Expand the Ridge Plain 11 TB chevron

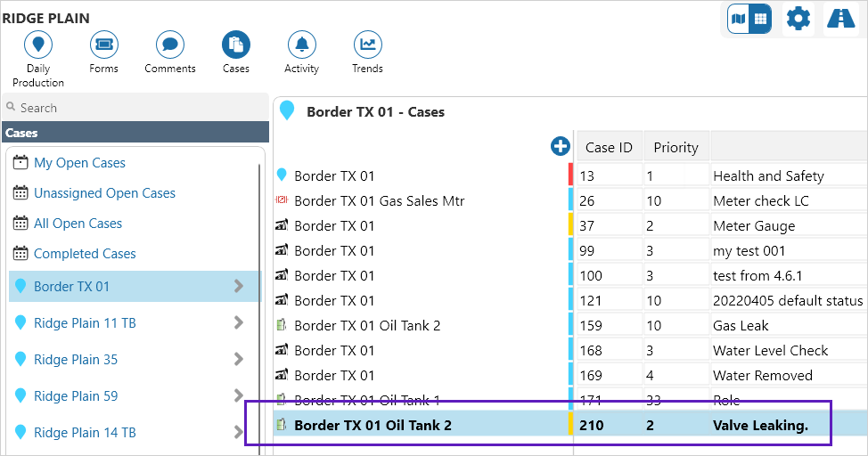(238, 322)
